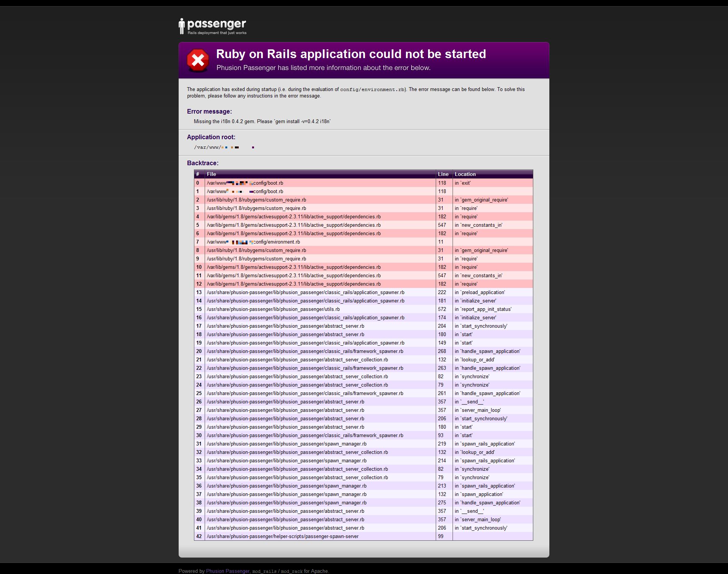The image size is (728, 574).
Task: Click utils.rb file path in row 15
Action: [x=273, y=309]
